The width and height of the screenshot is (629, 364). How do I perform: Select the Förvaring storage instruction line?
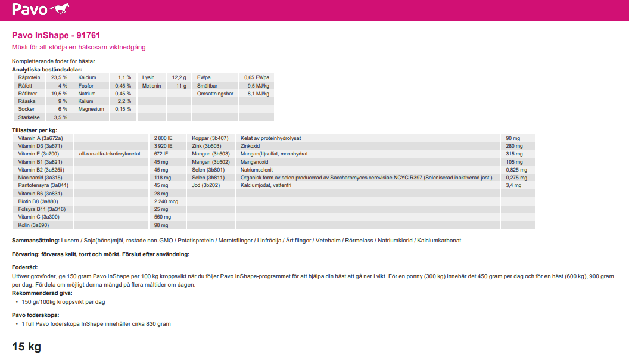101,254
